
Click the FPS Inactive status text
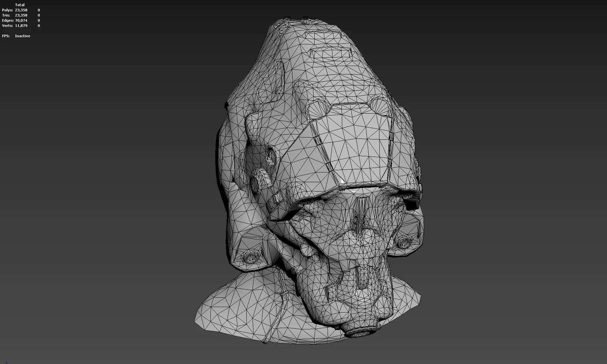tap(22, 36)
